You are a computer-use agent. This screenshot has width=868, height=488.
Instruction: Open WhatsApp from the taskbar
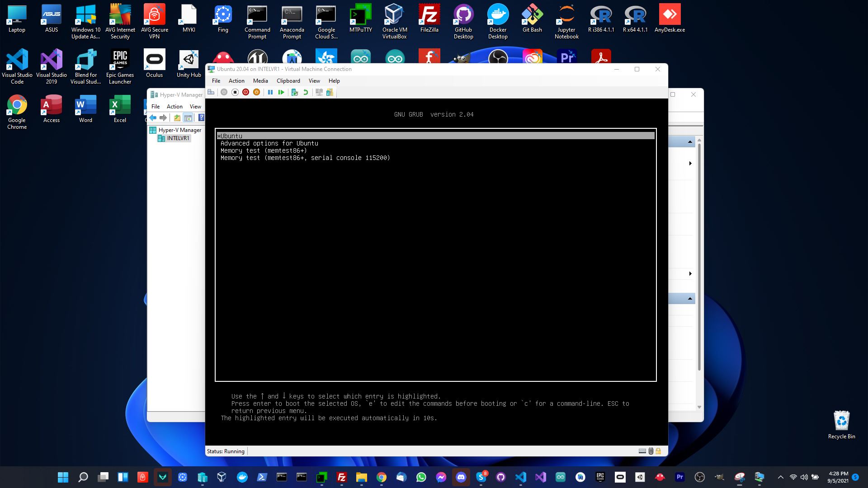(x=421, y=477)
